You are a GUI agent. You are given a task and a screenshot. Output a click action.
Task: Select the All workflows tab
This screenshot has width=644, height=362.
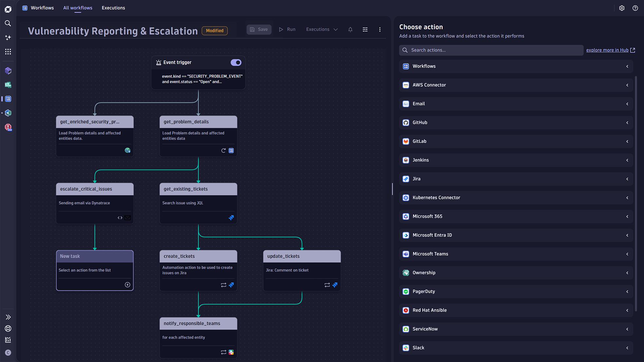click(78, 8)
